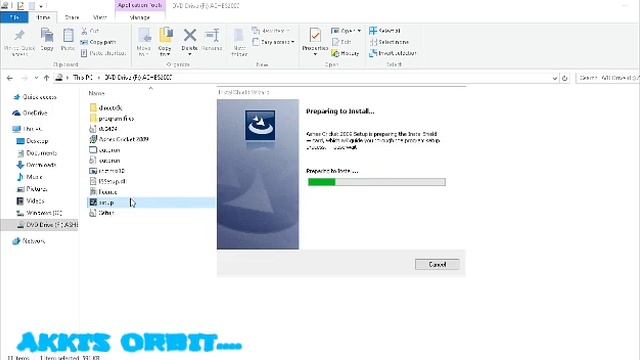
Task: Select Network in the navigation pane
Action: pyautogui.click(x=29, y=241)
